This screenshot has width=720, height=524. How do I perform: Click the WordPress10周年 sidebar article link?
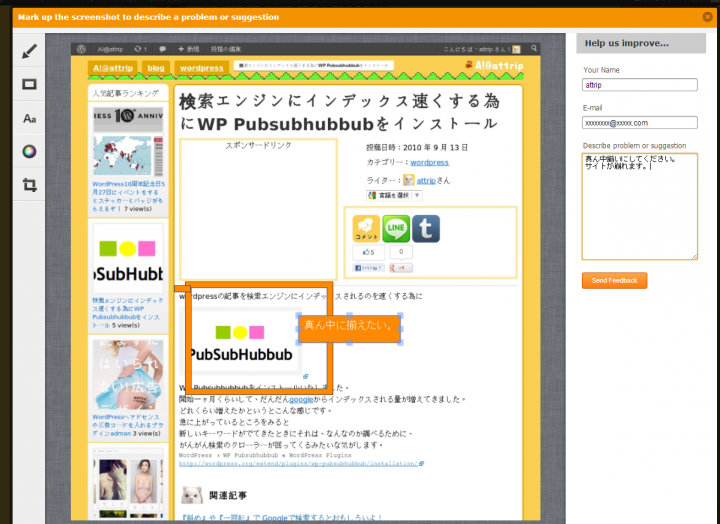(128, 196)
